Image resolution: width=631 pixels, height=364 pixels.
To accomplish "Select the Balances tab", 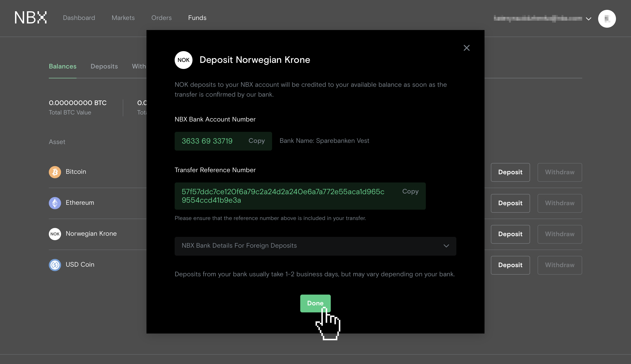I will coord(62,66).
